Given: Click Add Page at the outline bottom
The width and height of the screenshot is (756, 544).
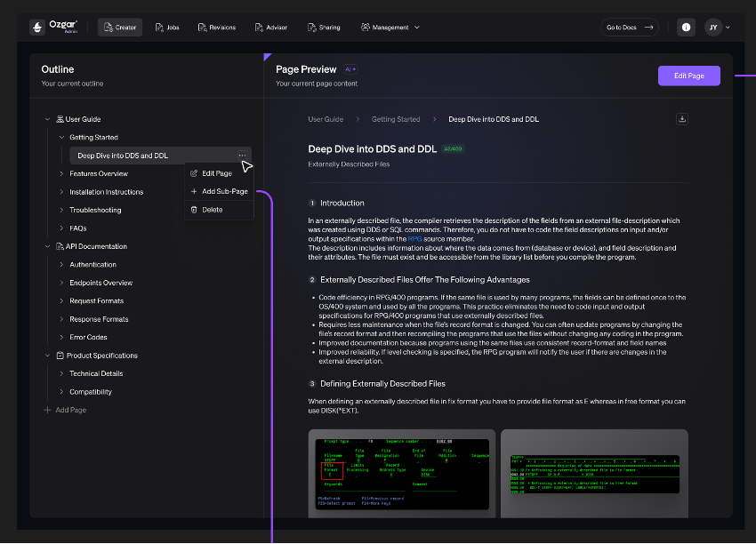Looking at the screenshot, I should [65, 410].
